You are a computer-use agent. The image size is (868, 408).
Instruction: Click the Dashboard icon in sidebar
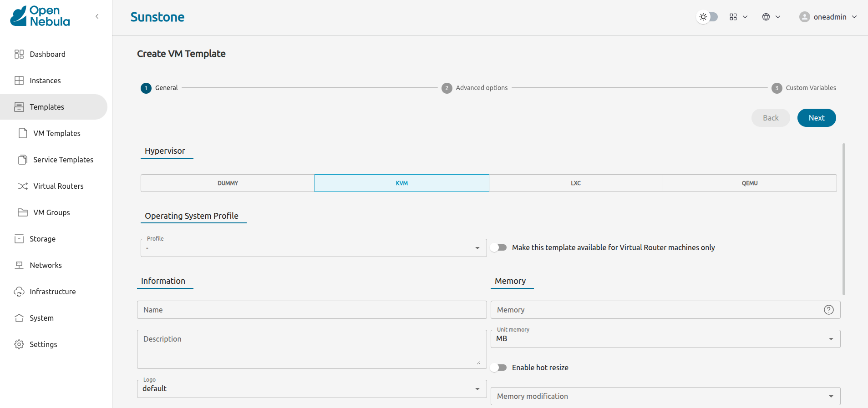[19, 54]
